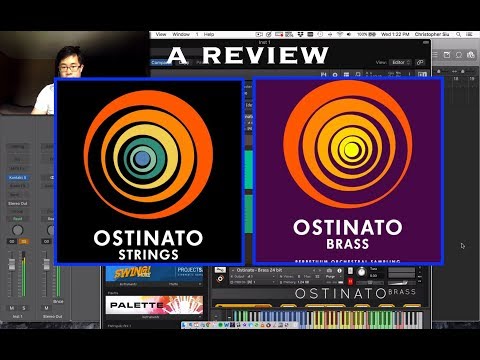Click the link chain icon in plugin header
480x360 pixels.
(x=420, y=62)
